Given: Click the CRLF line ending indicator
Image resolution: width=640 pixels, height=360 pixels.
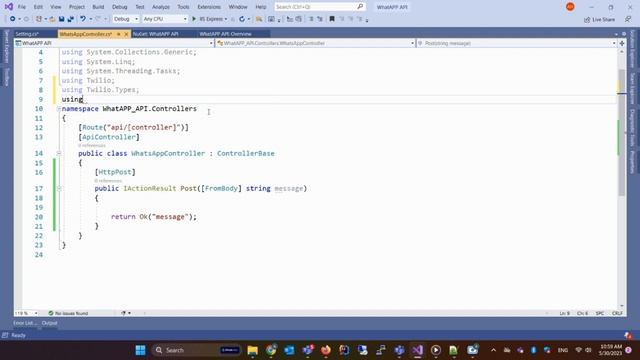Looking at the screenshot, I should pos(617,313).
